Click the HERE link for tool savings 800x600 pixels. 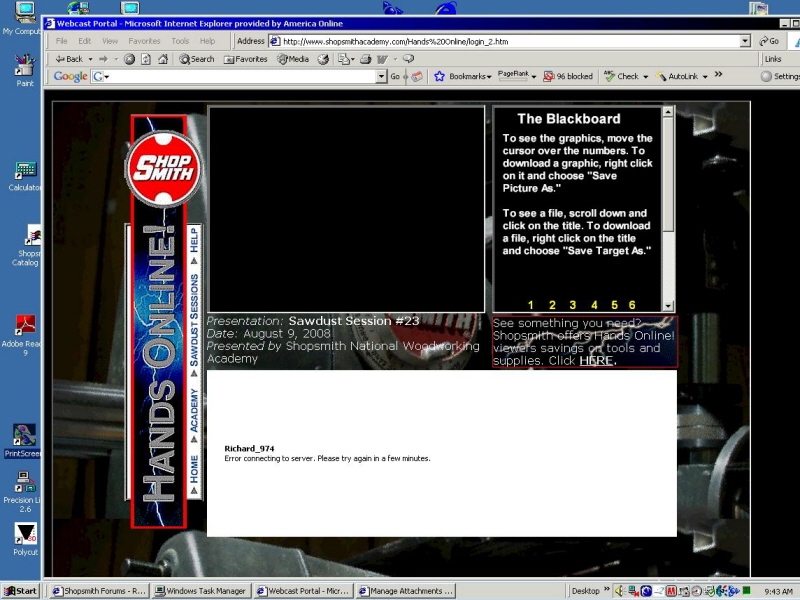[596, 360]
